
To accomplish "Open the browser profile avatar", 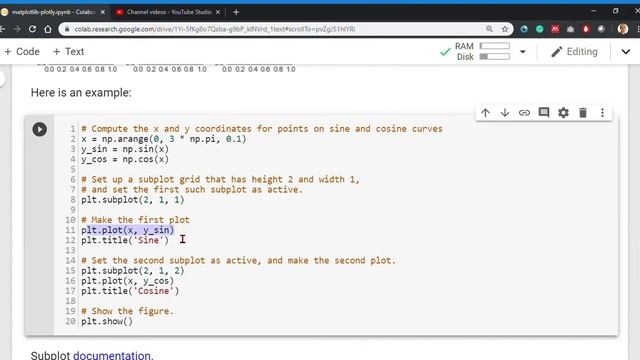I will pyautogui.click(x=623, y=29).
